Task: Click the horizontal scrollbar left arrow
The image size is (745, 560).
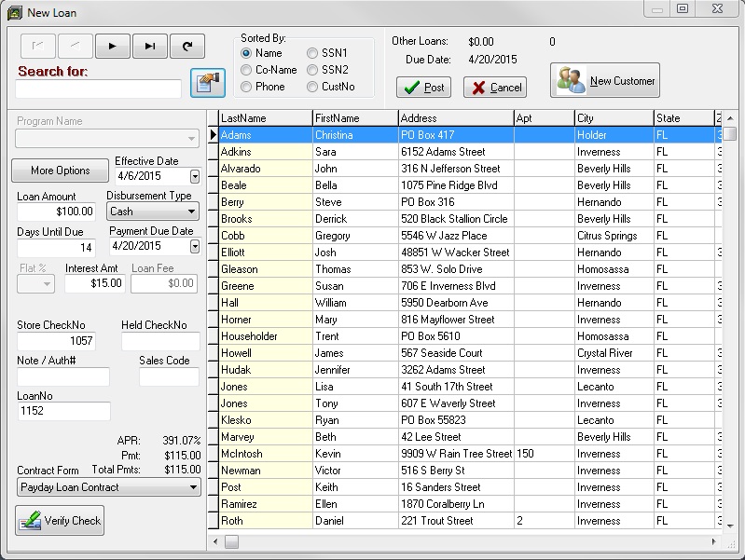Action: (x=215, y=541)
